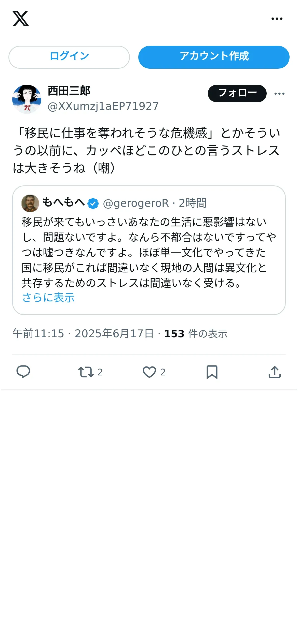Follow 西田三郎 with the フォロー button

237,93
